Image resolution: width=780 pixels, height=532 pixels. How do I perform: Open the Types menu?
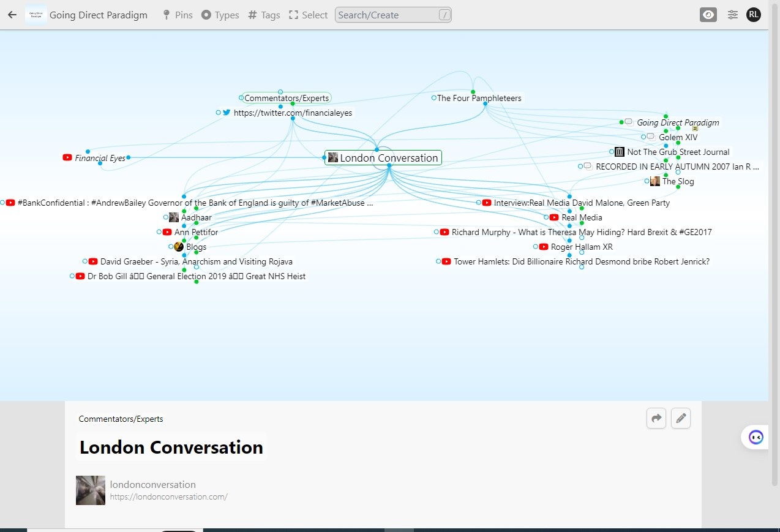pos(220,15)
